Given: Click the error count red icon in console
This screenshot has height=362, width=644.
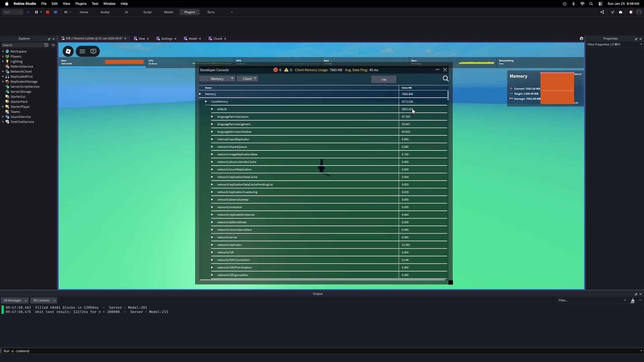Looking at the screenshot, I should (275, 70).
